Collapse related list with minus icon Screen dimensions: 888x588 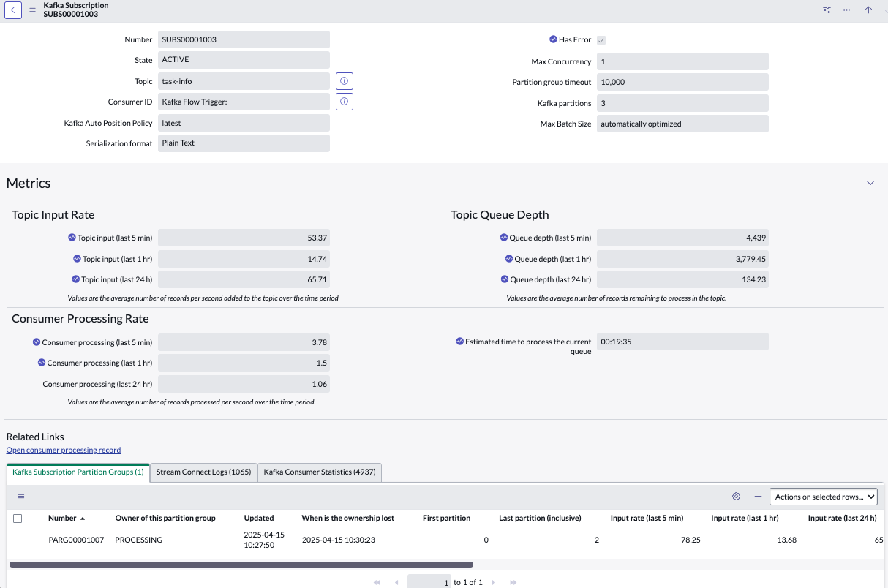click(x=758, y=497)
